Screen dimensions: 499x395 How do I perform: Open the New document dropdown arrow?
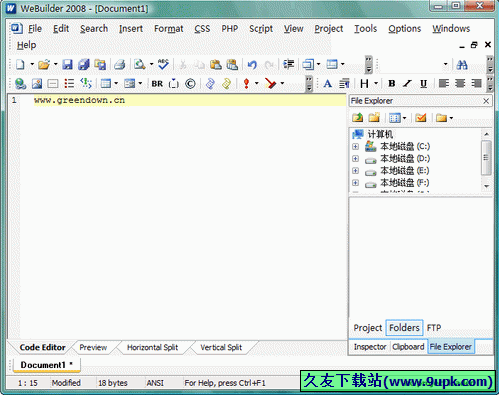[x=32, y=64]
